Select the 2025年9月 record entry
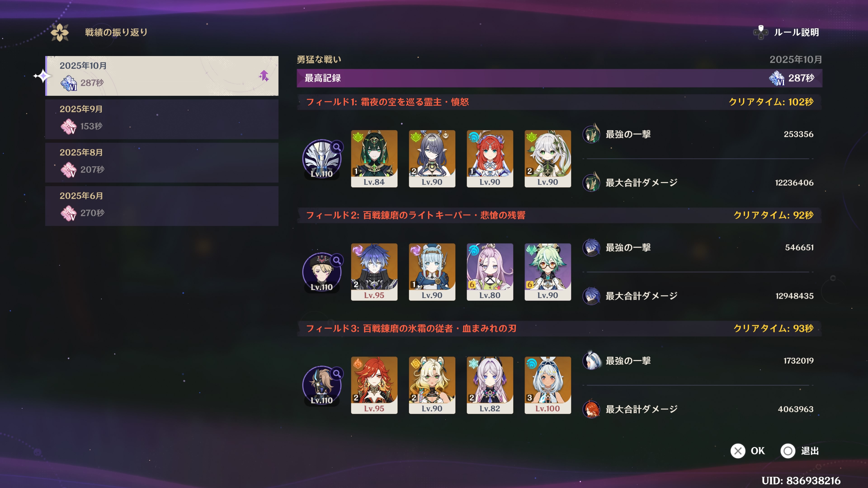The image size is (868, 488). [162, 119]
